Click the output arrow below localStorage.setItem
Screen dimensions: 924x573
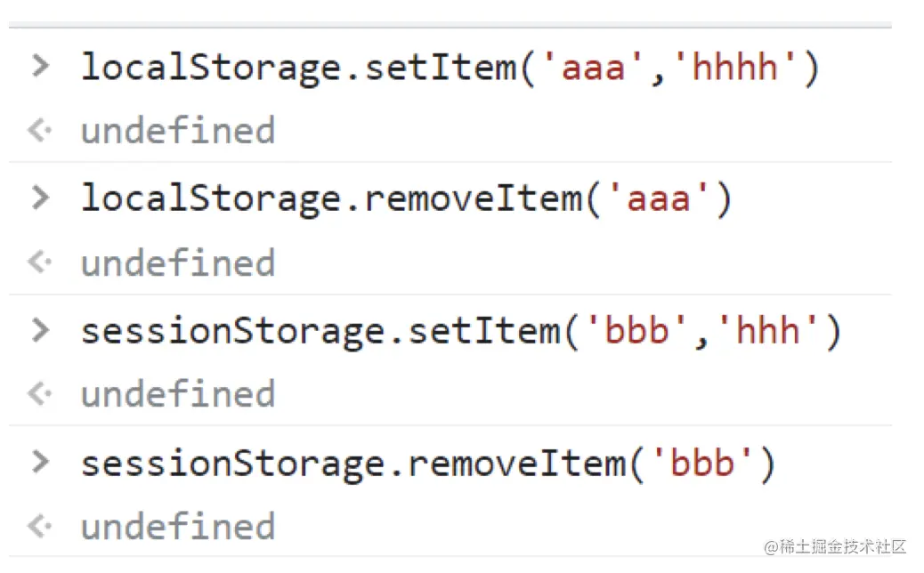click(x=39, y=132)
